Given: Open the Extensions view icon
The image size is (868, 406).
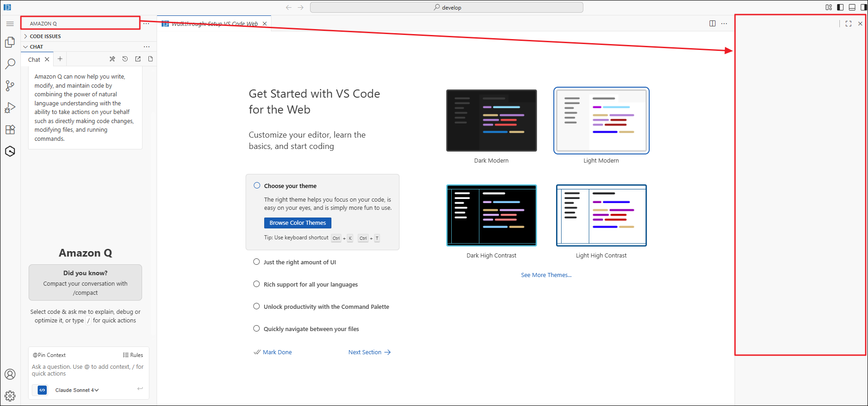Looking at the screenshot, I should tap(10, 129).
